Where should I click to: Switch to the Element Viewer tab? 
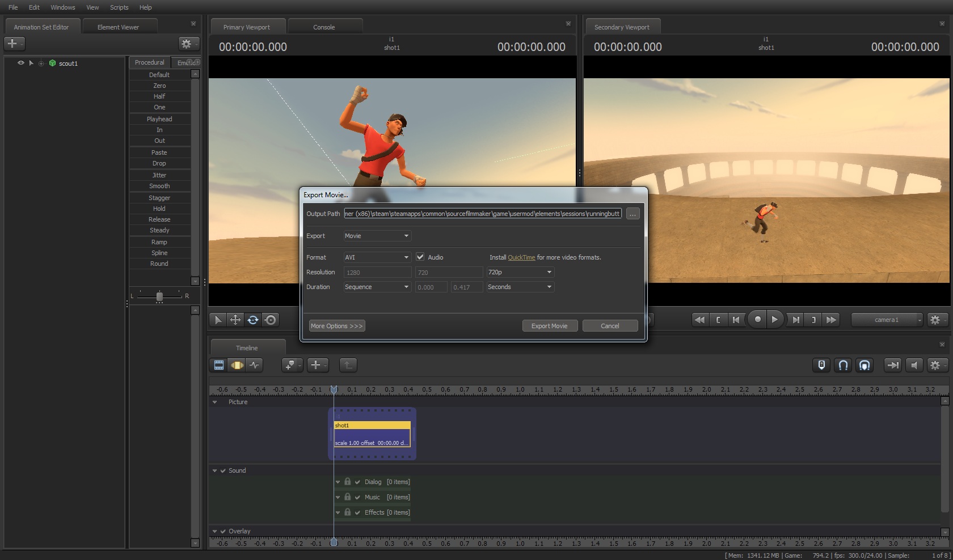click(x=118, y=27)
